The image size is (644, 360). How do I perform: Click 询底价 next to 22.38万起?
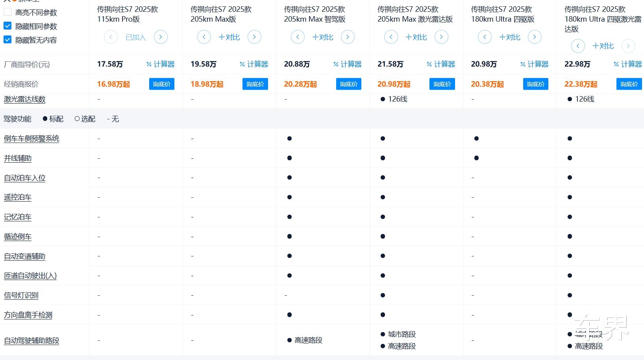(x=629, y=84)
